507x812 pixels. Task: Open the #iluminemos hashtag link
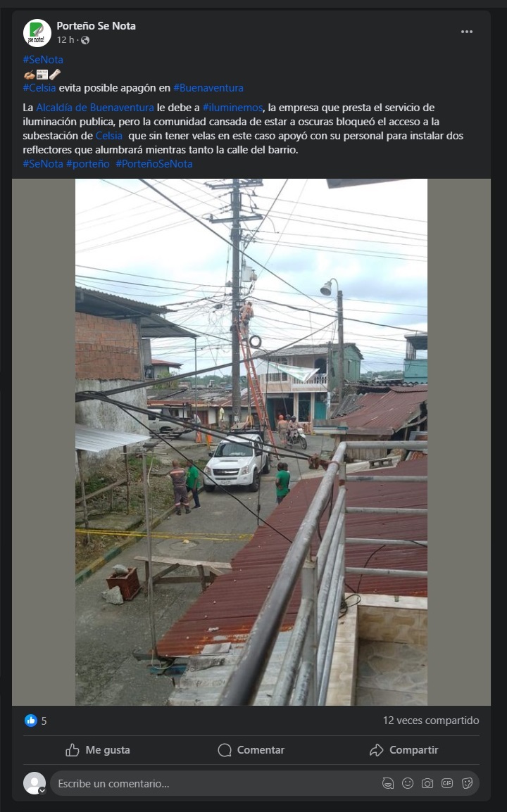[233, 107]
